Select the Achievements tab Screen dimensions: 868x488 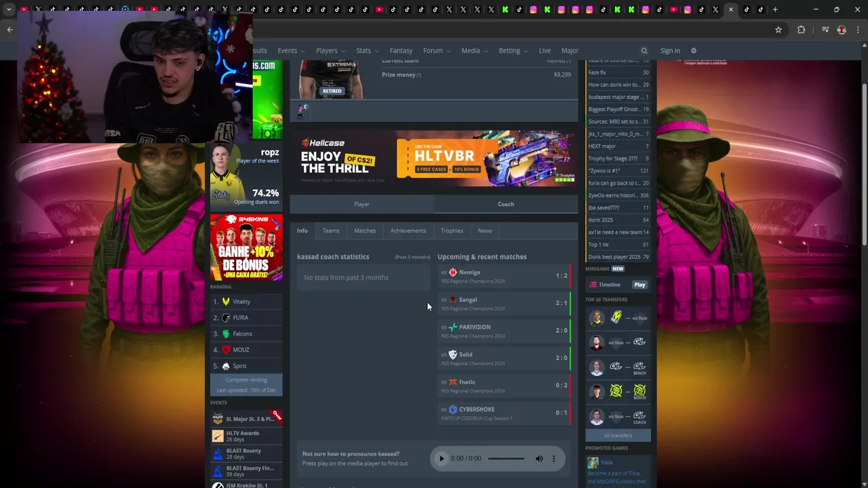click(408, 230)
